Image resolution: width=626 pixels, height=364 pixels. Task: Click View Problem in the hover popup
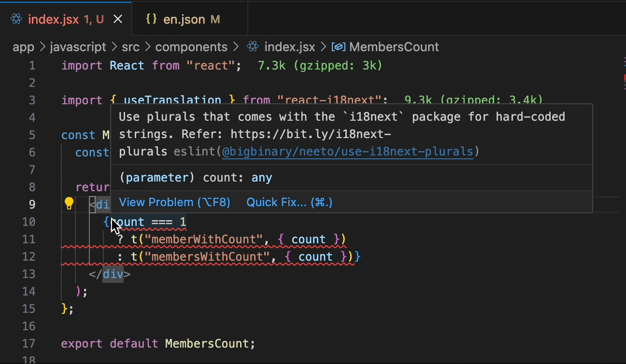click(174, 202)
